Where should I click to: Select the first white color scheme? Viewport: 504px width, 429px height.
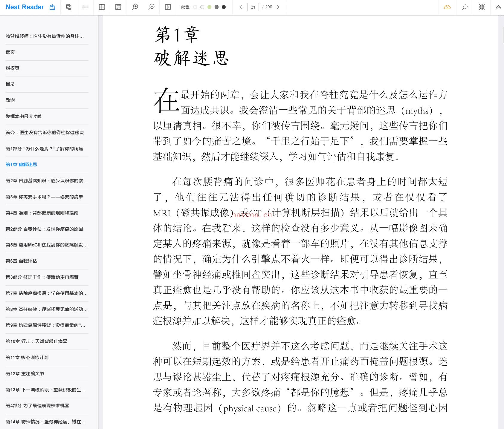(x=195, y=7)
